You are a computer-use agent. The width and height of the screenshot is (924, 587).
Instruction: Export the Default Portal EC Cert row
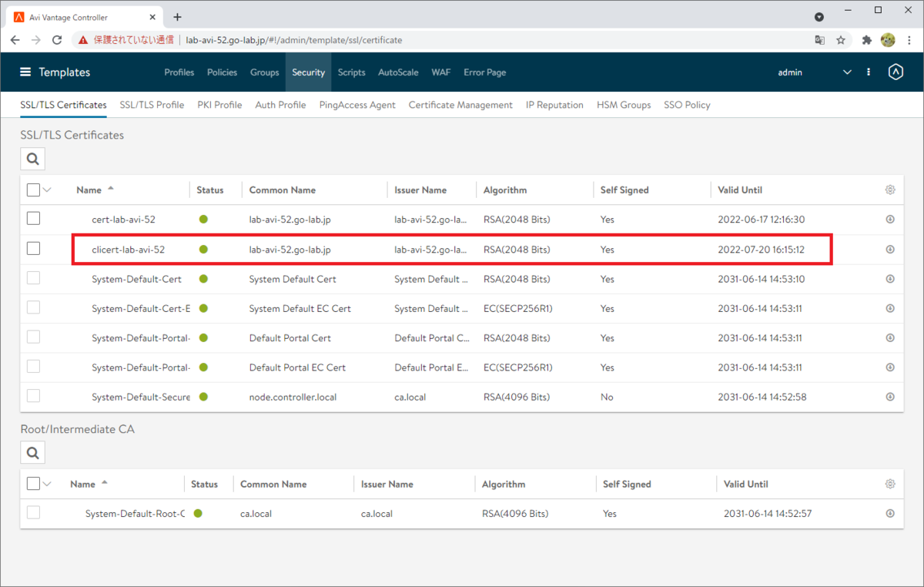tap(890, 367)
